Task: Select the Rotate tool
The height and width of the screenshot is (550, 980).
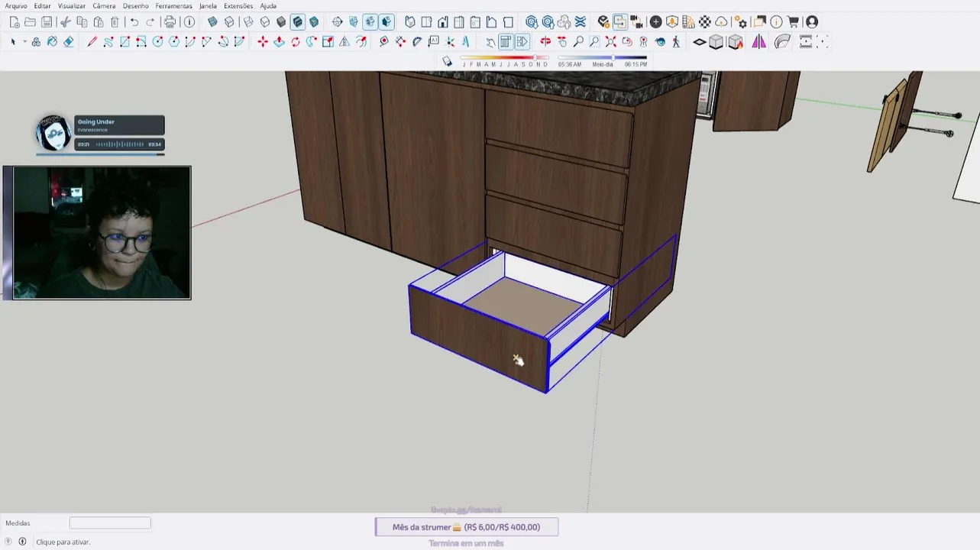Action: pos(296,42)
